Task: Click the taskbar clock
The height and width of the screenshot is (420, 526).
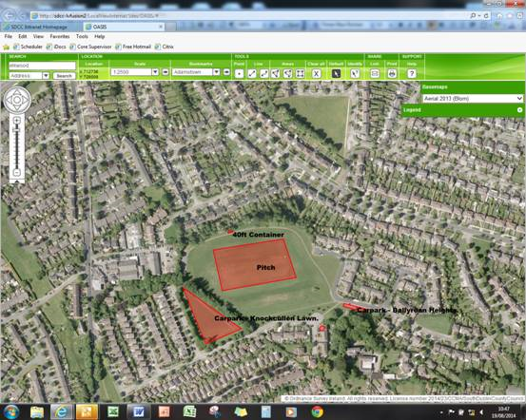Action: 503,412
